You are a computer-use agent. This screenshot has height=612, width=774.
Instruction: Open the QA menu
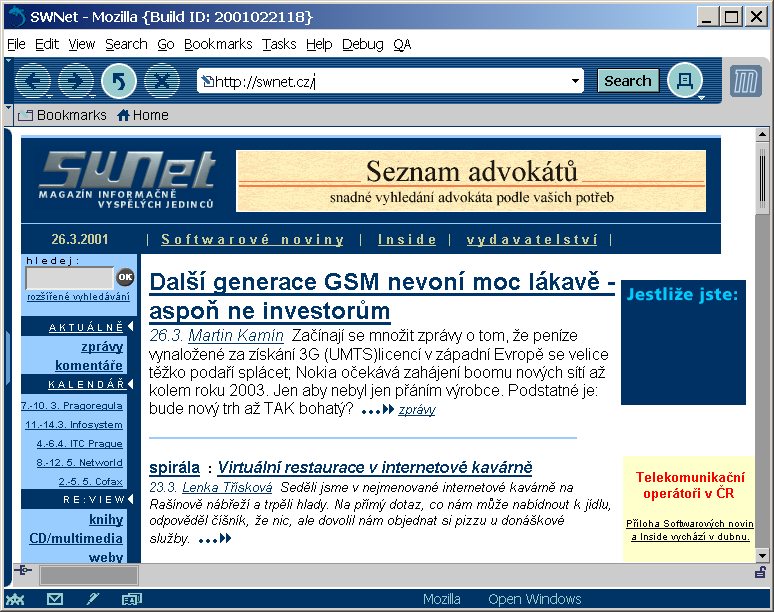(x=402, y=44)
